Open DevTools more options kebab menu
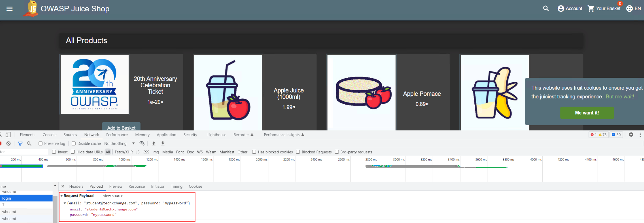 (640, 135)
